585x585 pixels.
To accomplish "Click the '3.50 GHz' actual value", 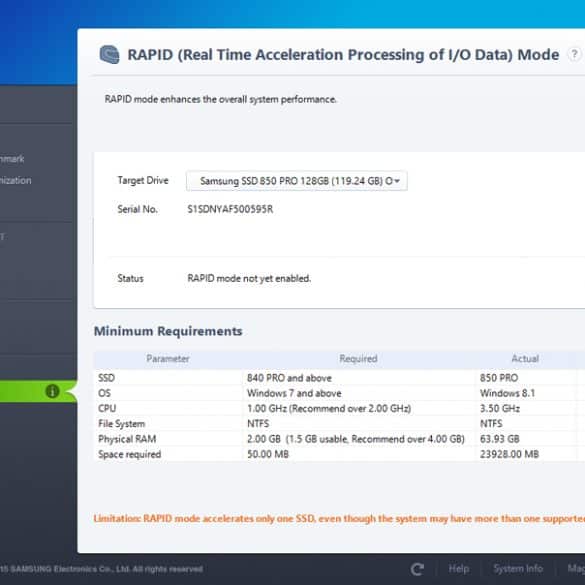I will (x=500, y=408).
